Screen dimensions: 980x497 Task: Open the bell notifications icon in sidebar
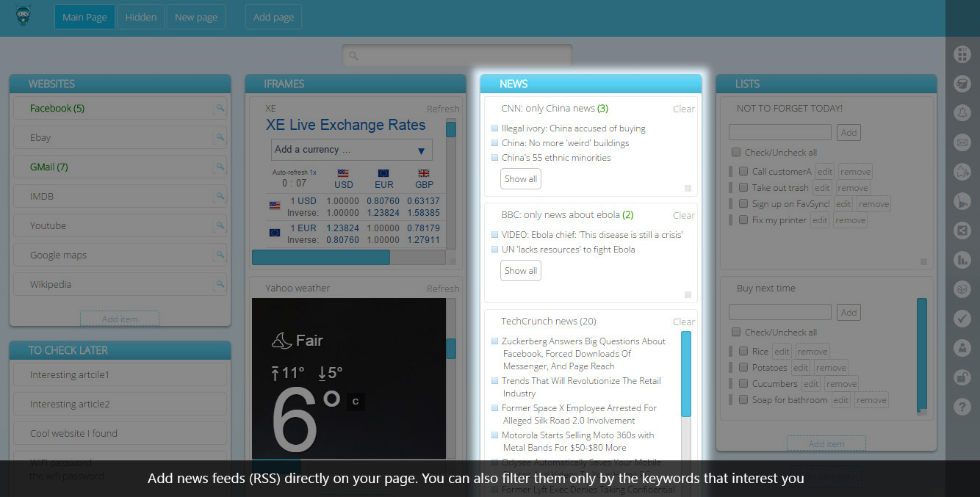pos(962,113)
